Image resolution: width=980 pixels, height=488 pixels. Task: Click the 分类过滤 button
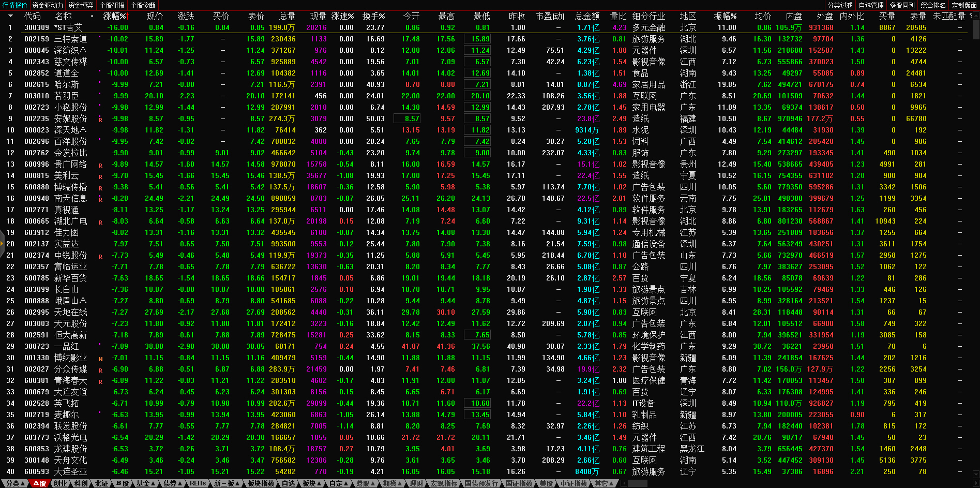click(840, 5)
